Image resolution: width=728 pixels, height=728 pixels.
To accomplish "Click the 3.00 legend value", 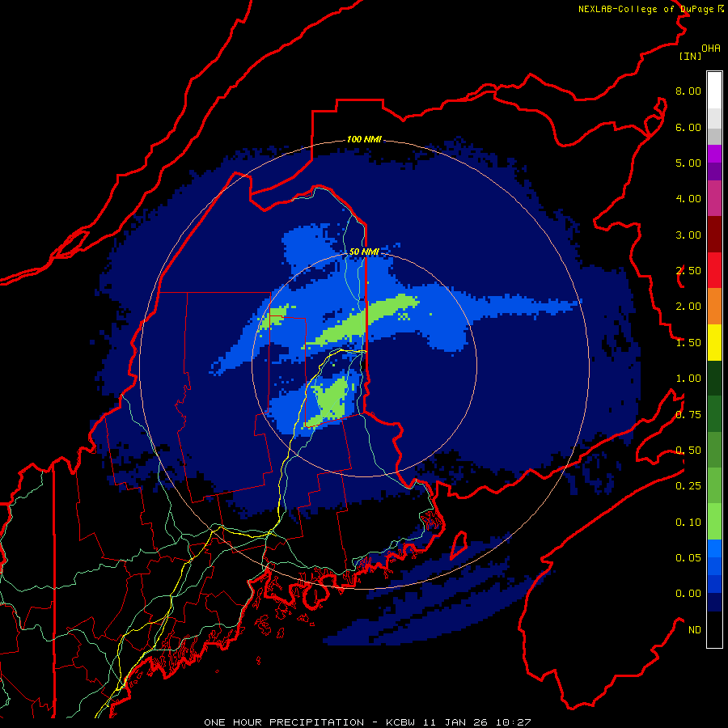I will point(688,235).
